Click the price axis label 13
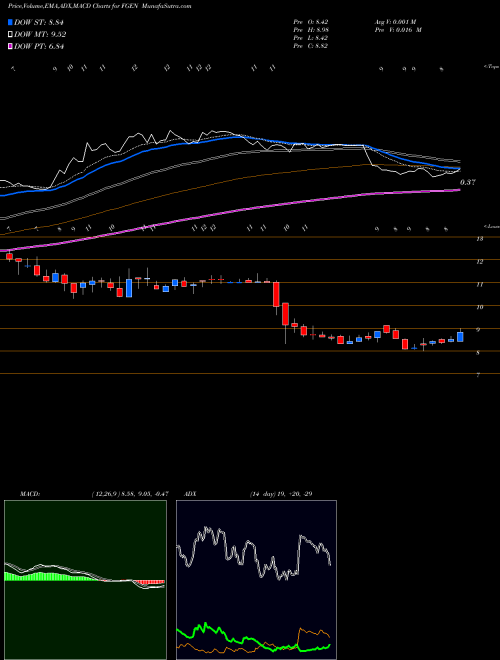The height and width of the screenshot is (660, 500). [x=479, y=239]
